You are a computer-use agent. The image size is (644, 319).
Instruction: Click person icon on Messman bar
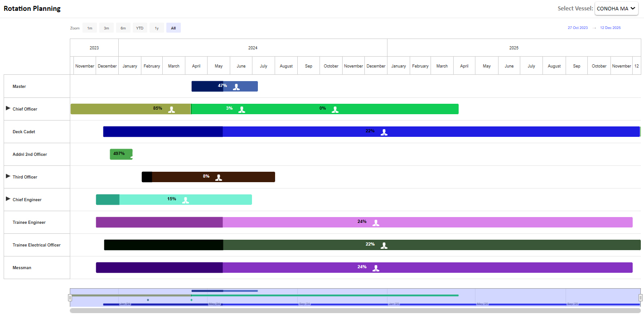[x=376, y=268]
